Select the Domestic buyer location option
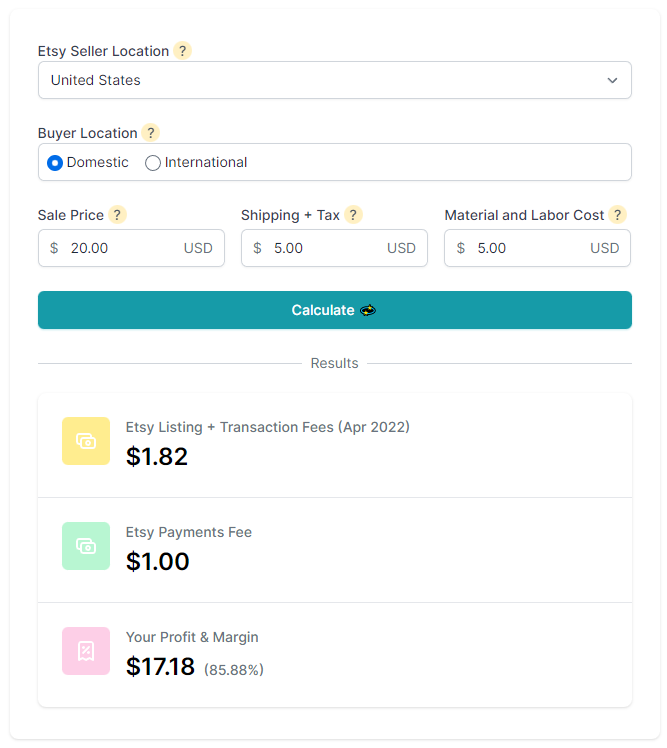This screenshot has height=748, width=667. point(55,162)
